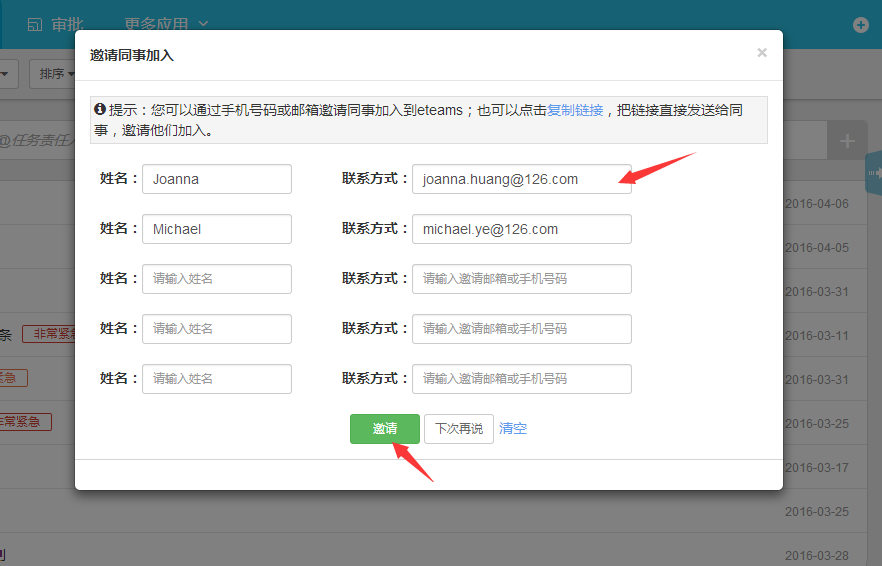Click the date 2016-03-28 in the background list
The width and height of the screenshot is (882, 566).
coord(817,555)
